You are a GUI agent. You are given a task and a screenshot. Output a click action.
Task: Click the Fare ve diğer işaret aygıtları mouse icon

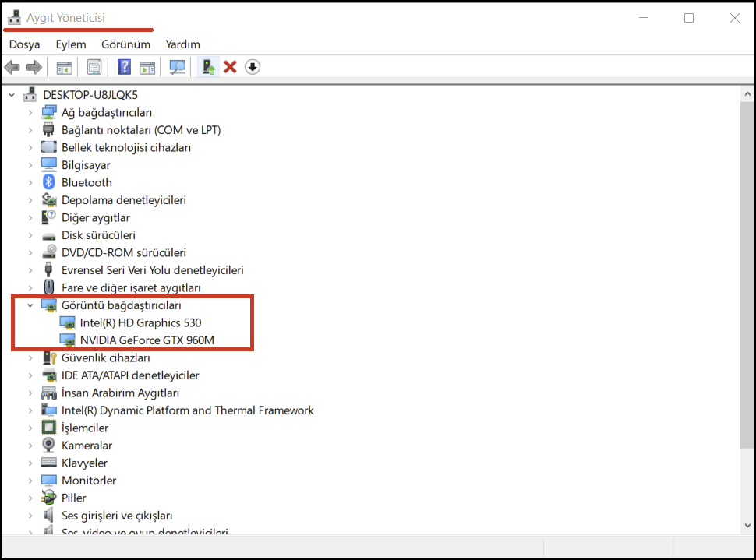[48, 287]
